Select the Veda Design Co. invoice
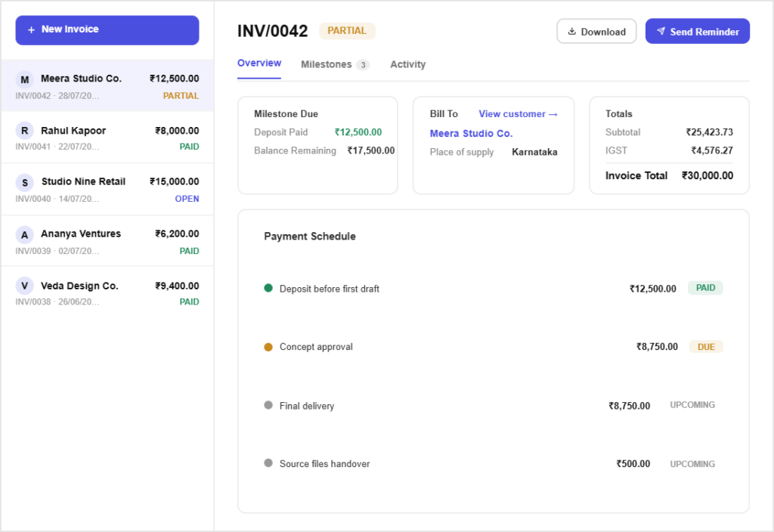774x532 pixels. (x=107, y=292)
